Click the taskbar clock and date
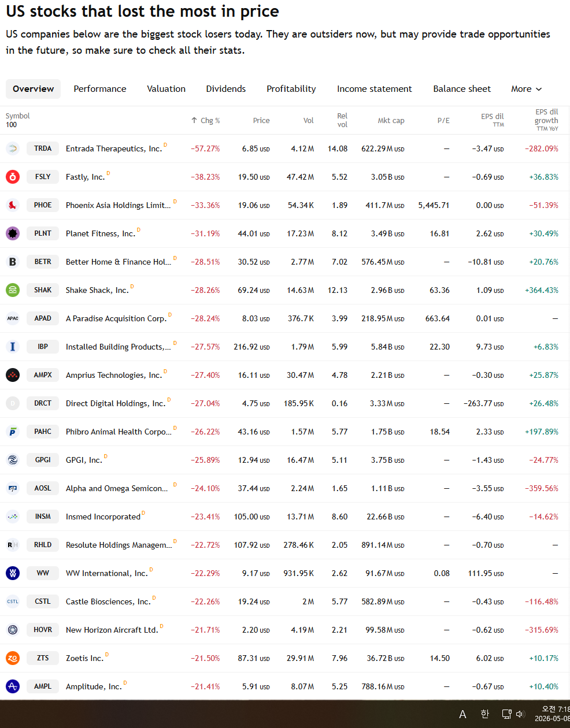Screen dimensions: 570x728 click(x=552, y=714)
